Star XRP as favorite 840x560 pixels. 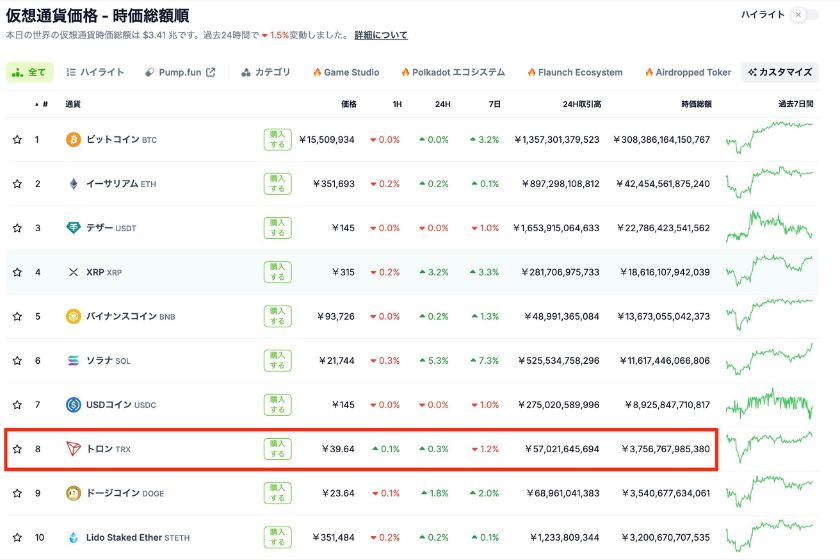point(17,272)
